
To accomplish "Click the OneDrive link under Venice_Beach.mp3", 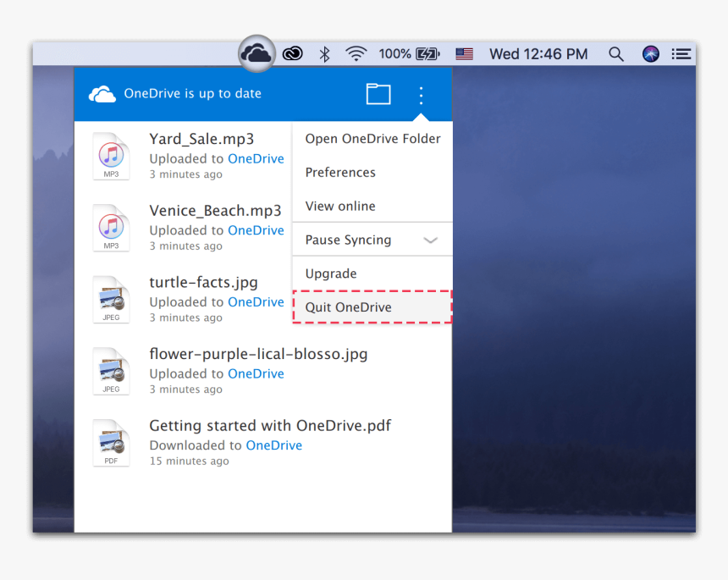I will [256, 229].
